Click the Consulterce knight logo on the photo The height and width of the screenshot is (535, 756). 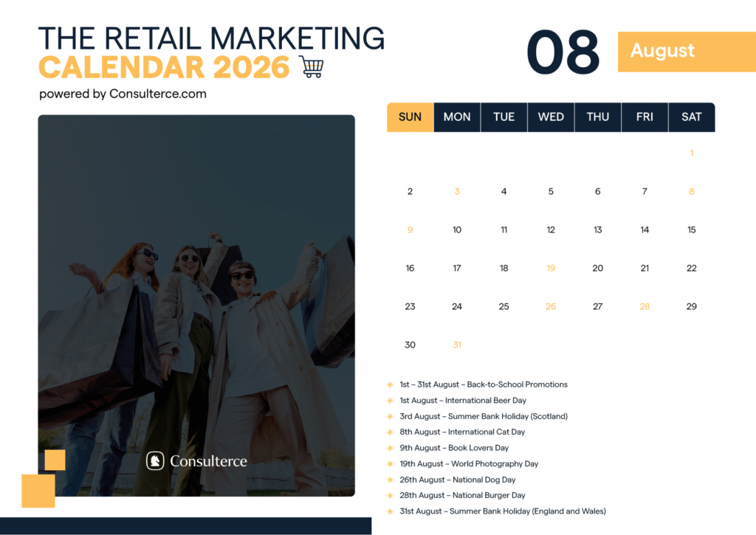[155, 460]
